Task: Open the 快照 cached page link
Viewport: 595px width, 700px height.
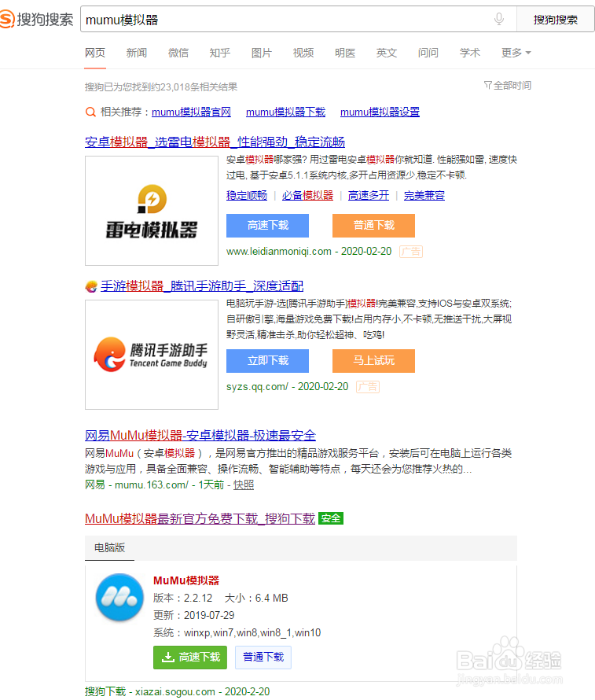Action: (244, 484)
